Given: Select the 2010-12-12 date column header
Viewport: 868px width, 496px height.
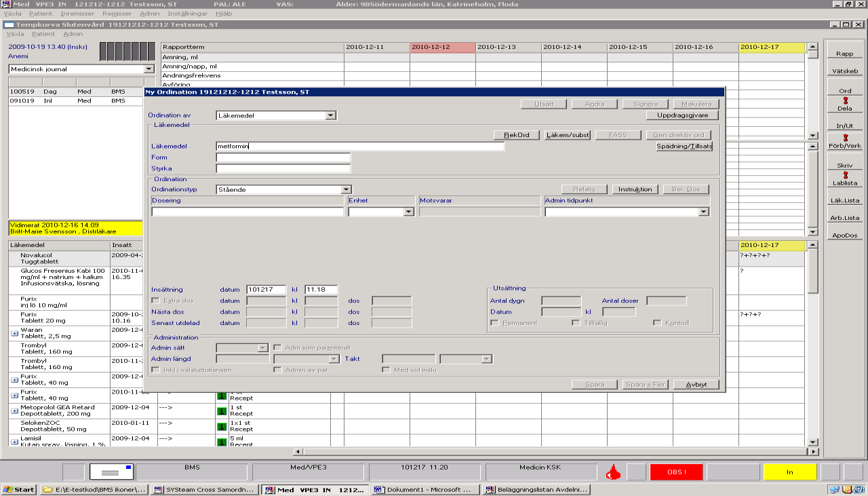Looking at the screenshot, I should (442, 47).
